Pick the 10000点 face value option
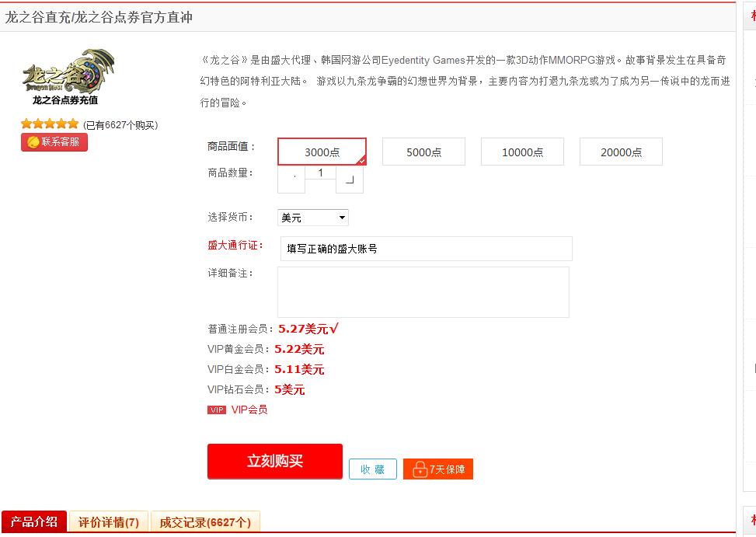This screenshot has width=756, height=537. tap(522, 152)
